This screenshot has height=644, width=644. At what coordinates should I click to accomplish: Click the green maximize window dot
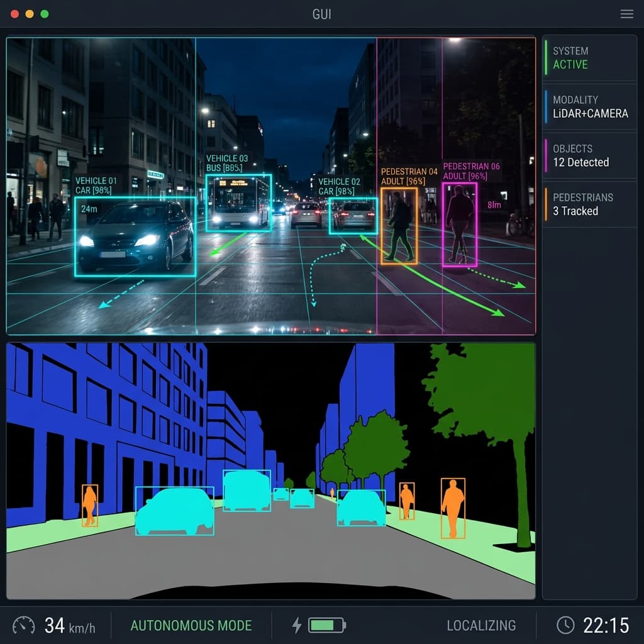(x=45, y=14)
